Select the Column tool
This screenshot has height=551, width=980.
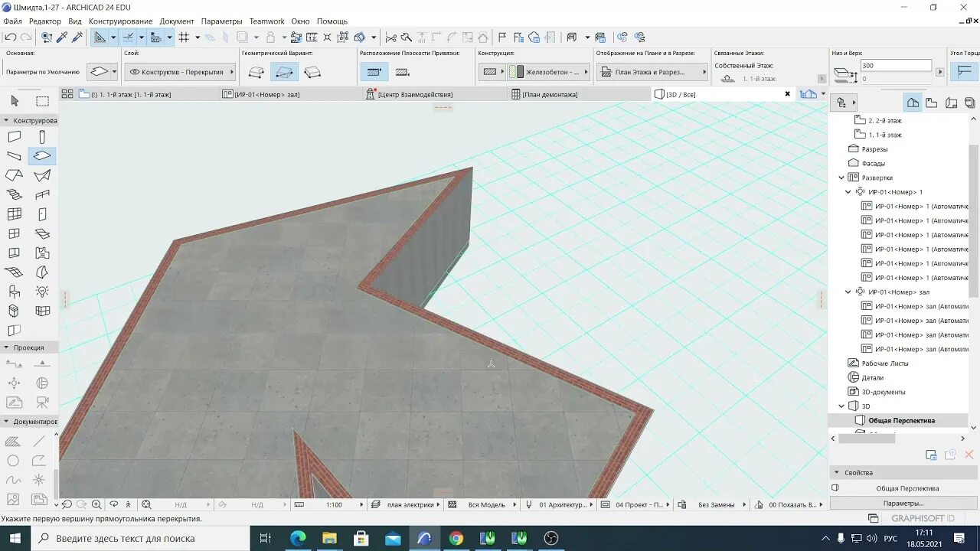click(x=42, y=137)
